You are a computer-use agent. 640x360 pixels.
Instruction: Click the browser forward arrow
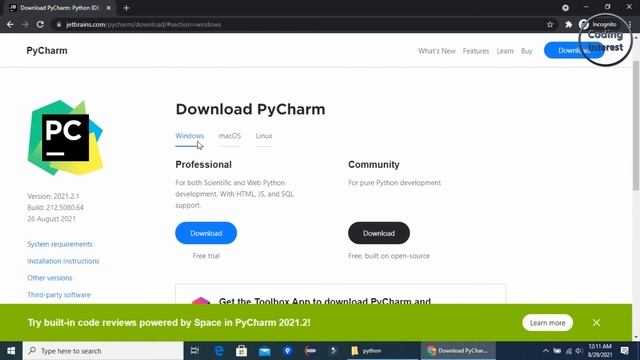tap(25, 24)
